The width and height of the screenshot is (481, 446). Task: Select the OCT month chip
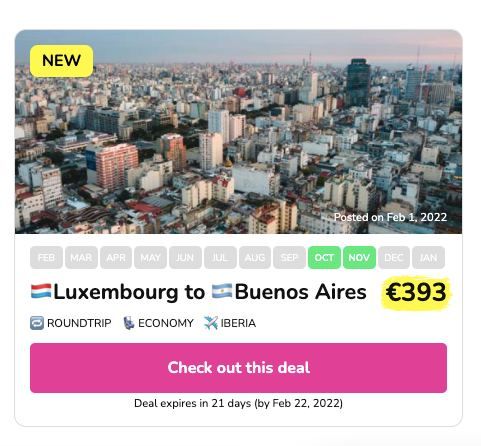(x=324, y=257)
